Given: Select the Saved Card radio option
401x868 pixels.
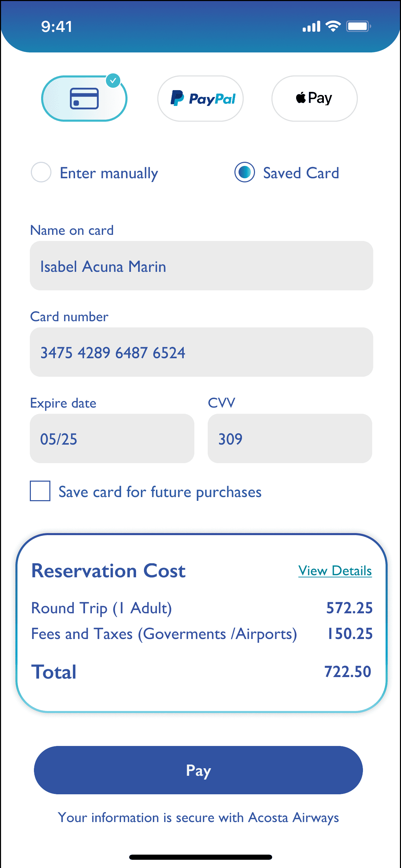Looking at the screenshot, I should coord(244,172).
